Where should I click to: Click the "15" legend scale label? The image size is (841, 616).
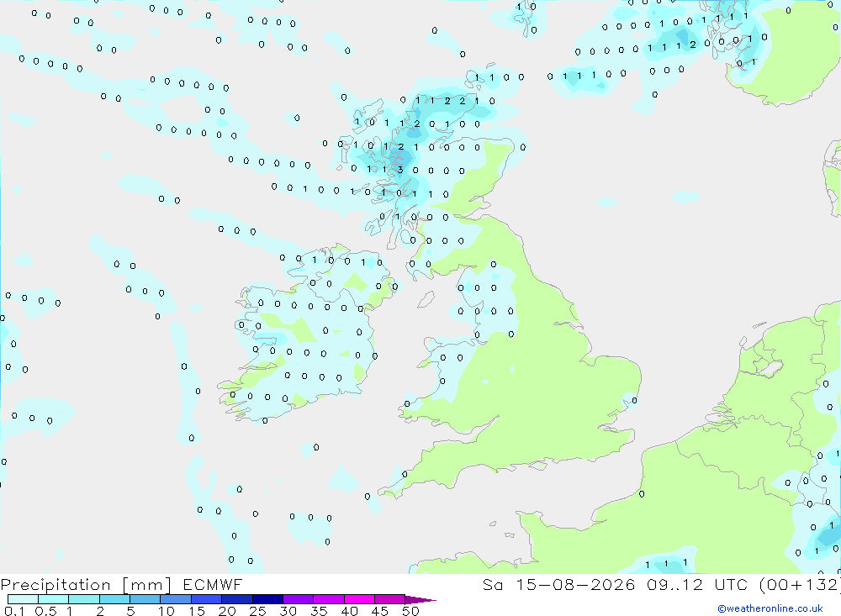point(197,611)
